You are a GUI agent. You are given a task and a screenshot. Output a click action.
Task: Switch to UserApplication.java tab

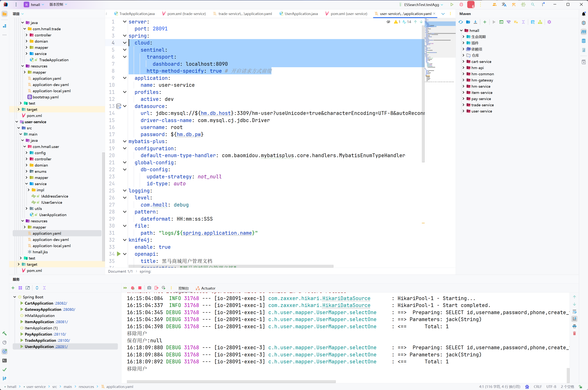click(301, 14)
